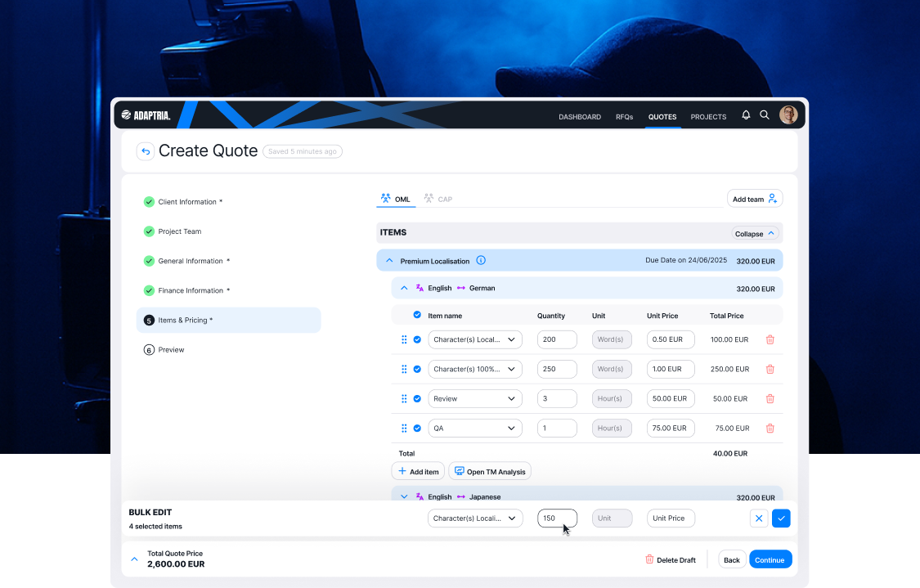Image resolution: width=920 pixels, height=588 pixels.
Task: Click the Continue button
Action: tap(770, 560)
